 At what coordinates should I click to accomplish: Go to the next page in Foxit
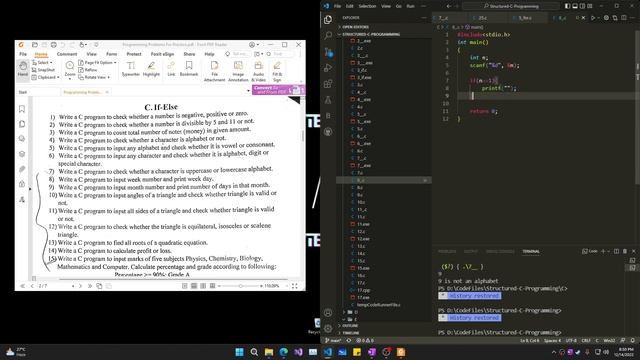(x=80, y=286)
